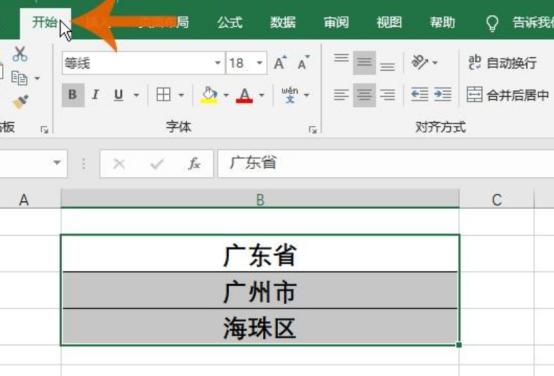554x376 pixels.
Task: Expand the borders dropdown arrow
Action: pyautogui.click(x=181, y=95)
